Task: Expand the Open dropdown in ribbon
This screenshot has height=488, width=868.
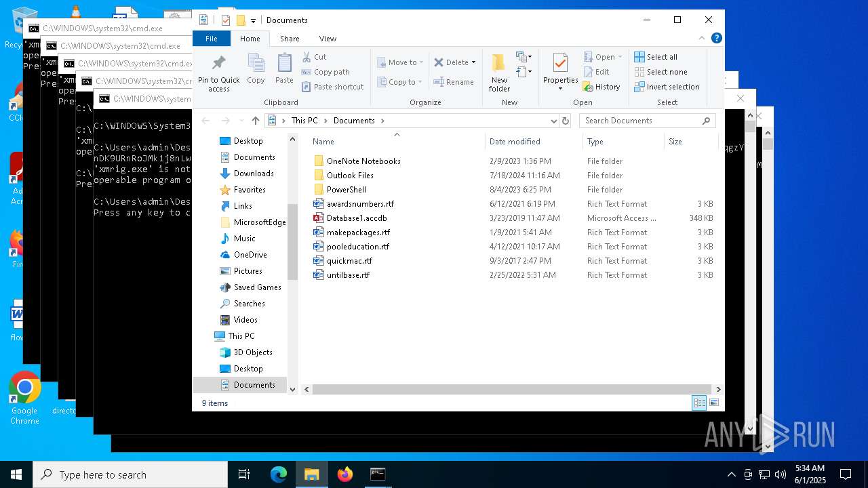Action: pyautogui.click(x=620, y=57)
